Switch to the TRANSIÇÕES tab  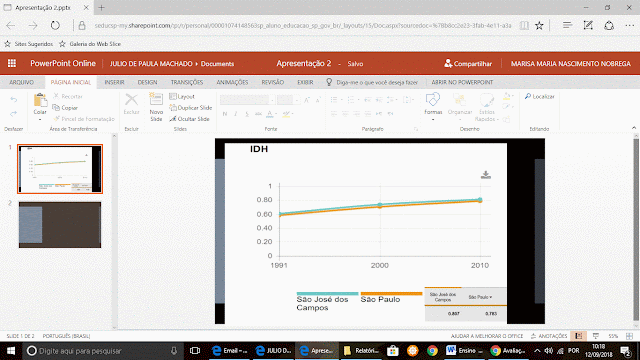click(x=187, y=82)
